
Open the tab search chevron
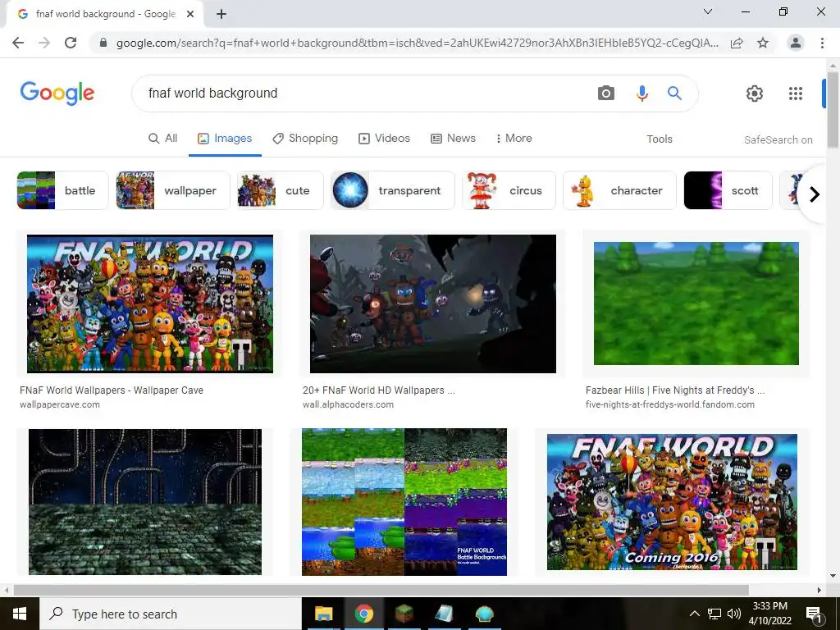(708, 11)
